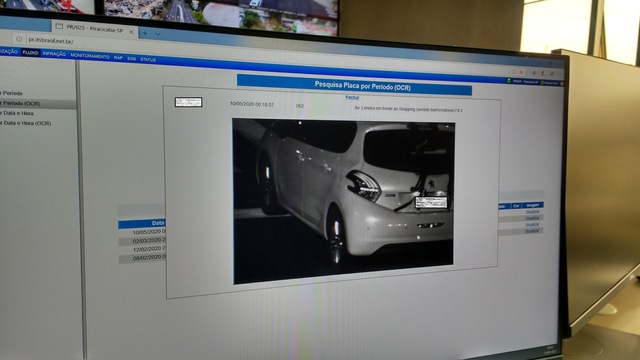Open the MONITORAMENTO menu
Viewport: 640px width, 360px height.
[90, 56]
